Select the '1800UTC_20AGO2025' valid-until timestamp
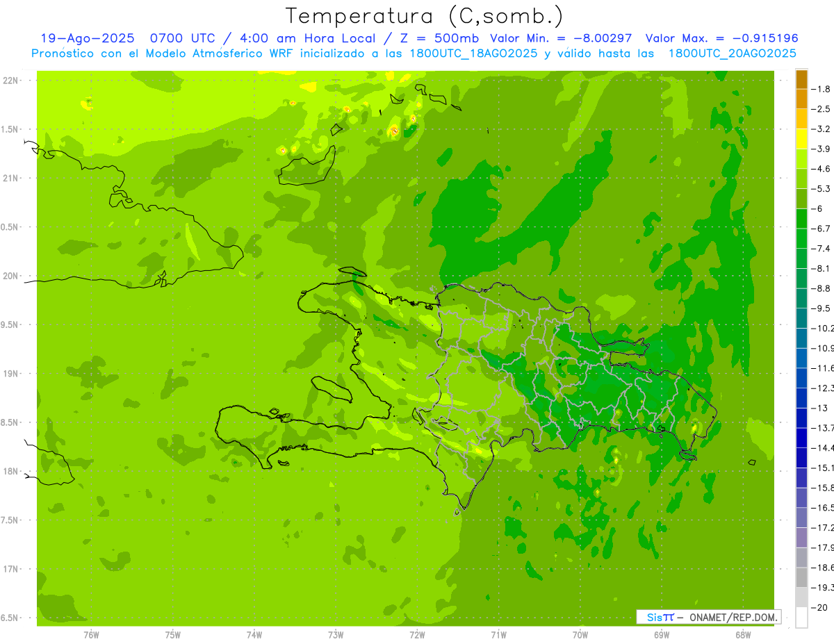 (732, 53)
